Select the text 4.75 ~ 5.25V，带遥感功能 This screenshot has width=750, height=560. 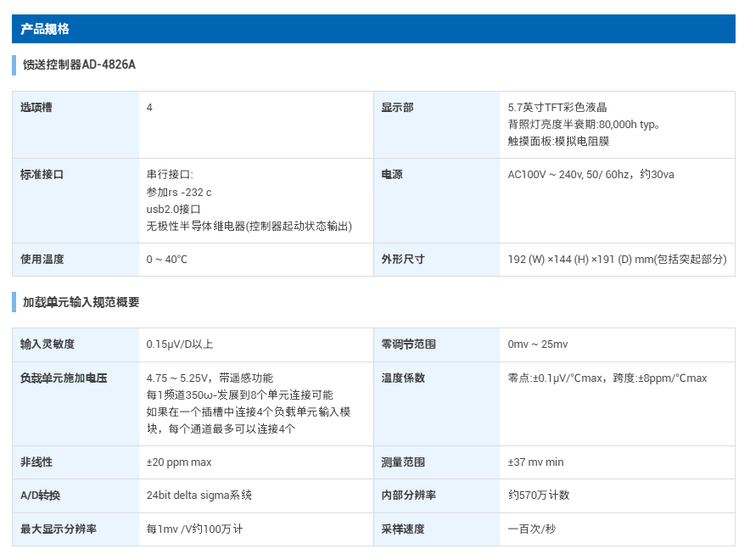(x=210, y=378)
